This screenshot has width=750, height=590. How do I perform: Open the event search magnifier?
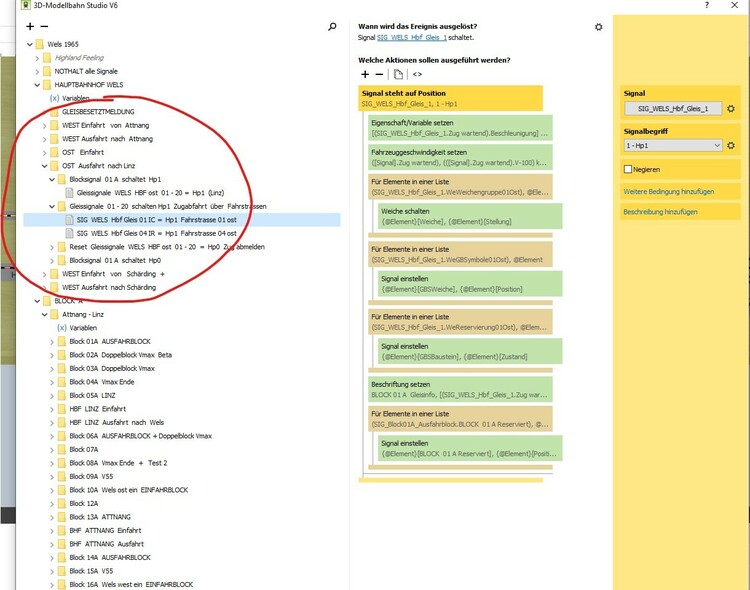coord(332,27)
